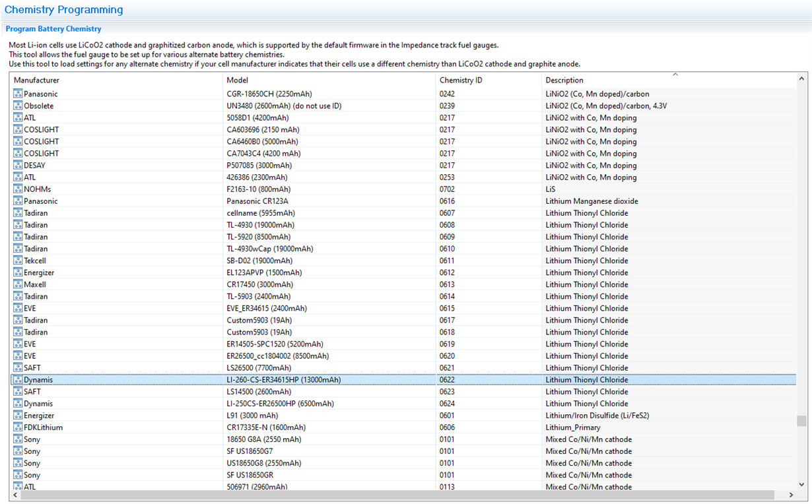Click the icon beside Tekcell row
Viewport: 812px width, 504px height.
pyautogui.click(x=18, y=261)
